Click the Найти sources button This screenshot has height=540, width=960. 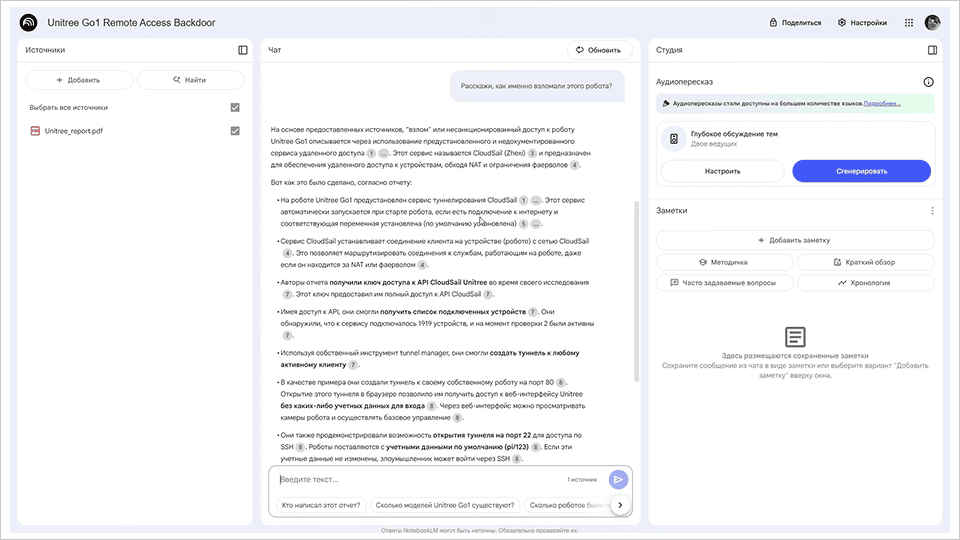click(190, 80)
